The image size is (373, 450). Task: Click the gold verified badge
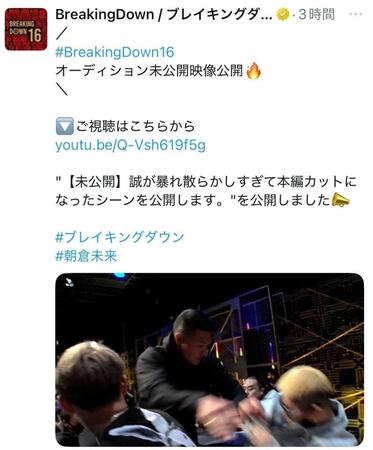point(284,14)
